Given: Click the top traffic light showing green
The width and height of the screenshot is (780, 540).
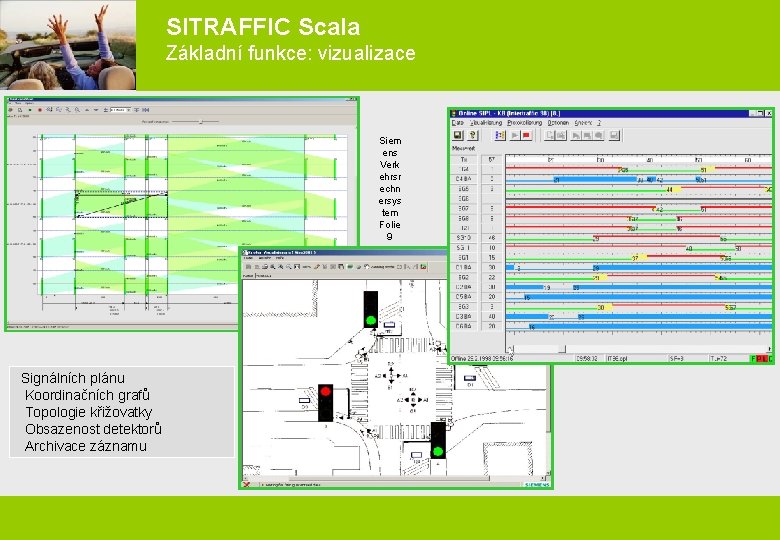Looking at the screenshot, I should (371, 309).
